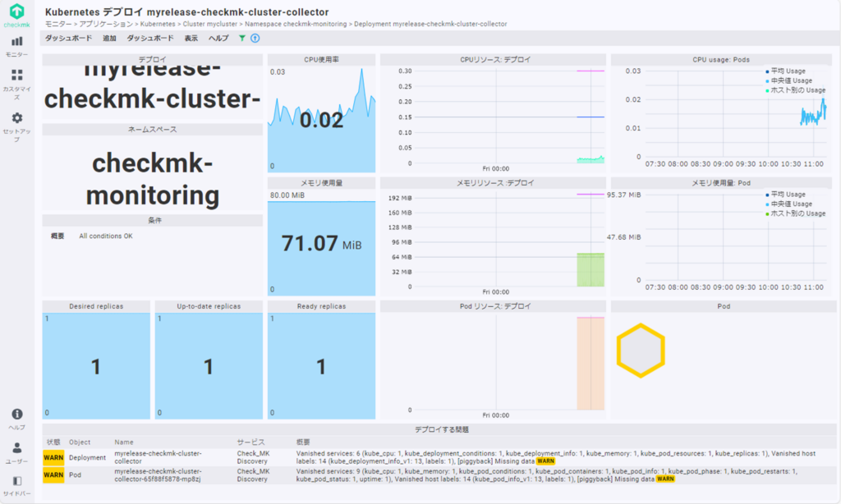Follow the Namespace checkmk-monitoring breadcrumb
Screen dimensions: 841x504
tap(296, 24)
